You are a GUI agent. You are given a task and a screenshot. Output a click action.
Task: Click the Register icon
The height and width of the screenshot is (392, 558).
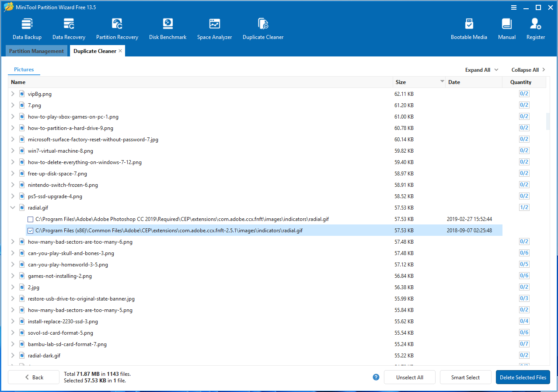coord(535,27)
